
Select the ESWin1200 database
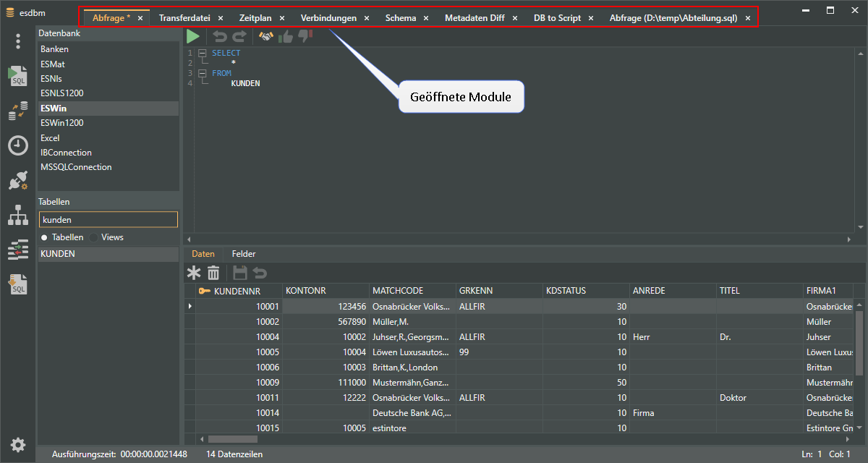tap(109, 123)
